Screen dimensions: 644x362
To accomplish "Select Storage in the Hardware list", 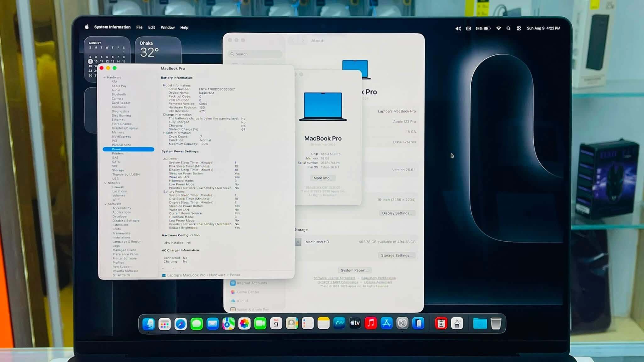I will point(118,170).
